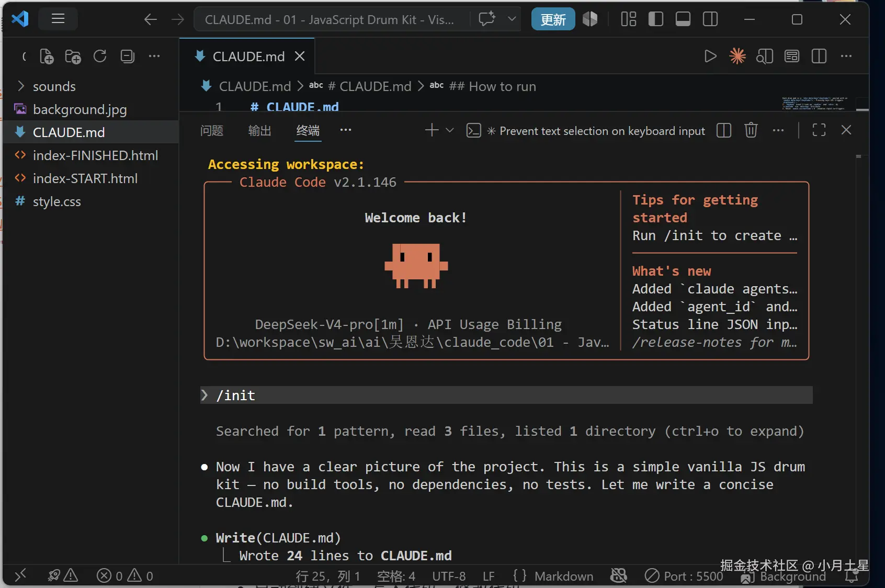Expand the chat dropdown chevron
This screenshot has width=885, height=588.
(x=512, y=19)
